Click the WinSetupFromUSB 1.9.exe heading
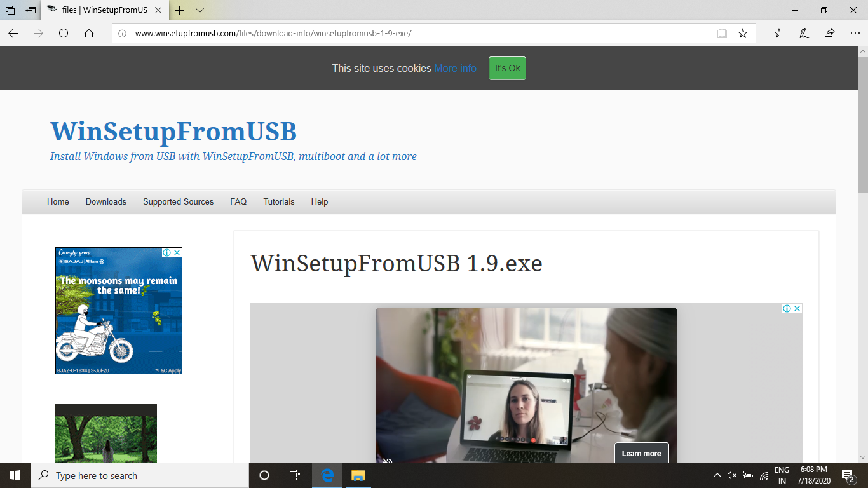The image size is (868, 488). [397, 263]
